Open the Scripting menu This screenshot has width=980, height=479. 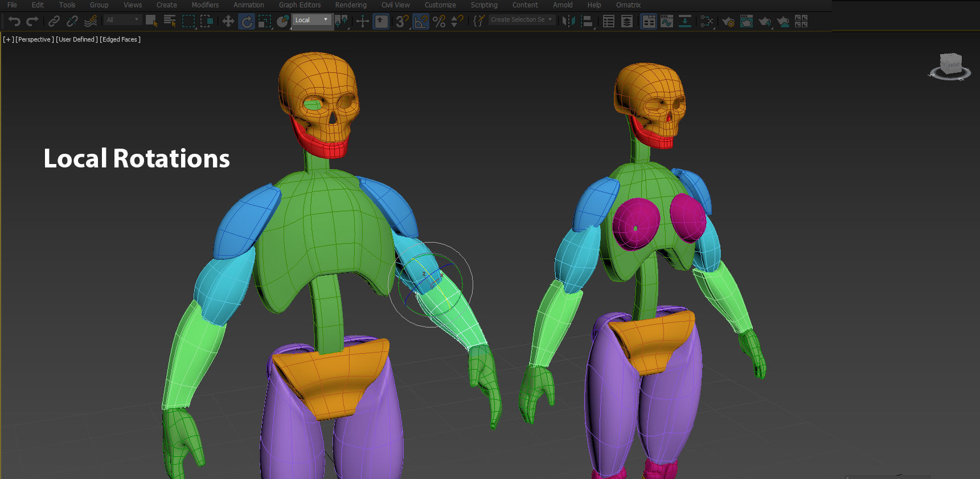(x=484, y=5)
